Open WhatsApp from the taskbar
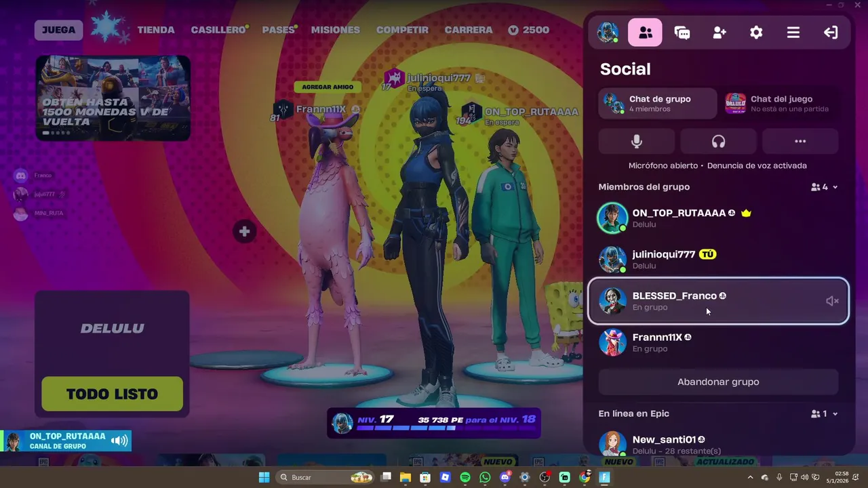The width and height of the screenshot is (868, 488). [485, 477]
